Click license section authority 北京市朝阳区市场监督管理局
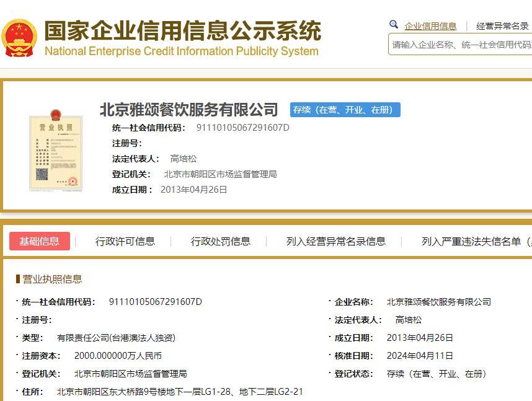This screenshot has width=532, height=401. coord(131,374)
